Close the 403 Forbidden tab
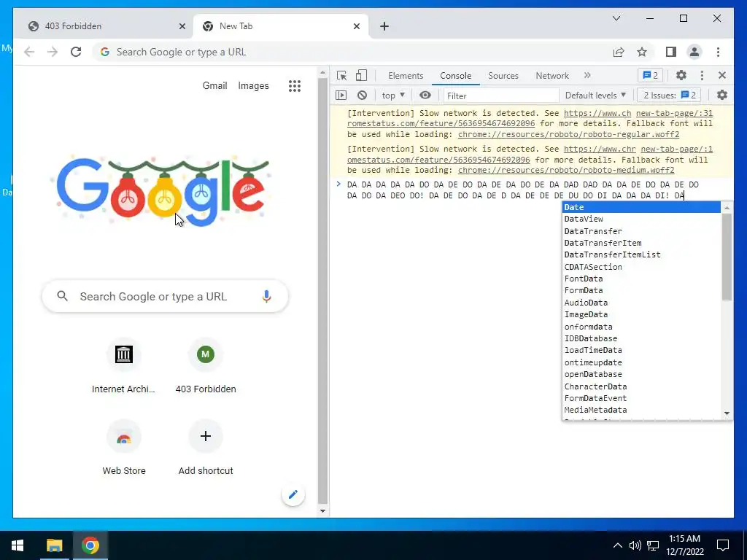This screenshot has height=560, width=747. pyautogui.click(x=182, y=27)
